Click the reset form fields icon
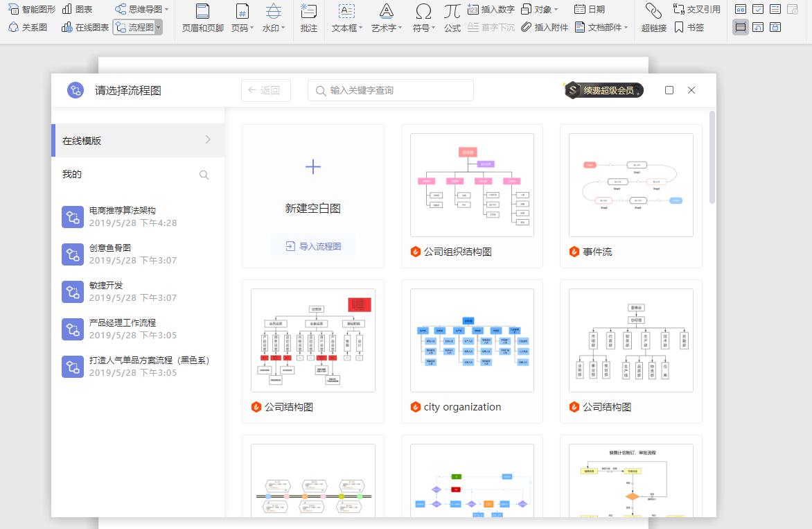812x529 pixels. point(758,28)
